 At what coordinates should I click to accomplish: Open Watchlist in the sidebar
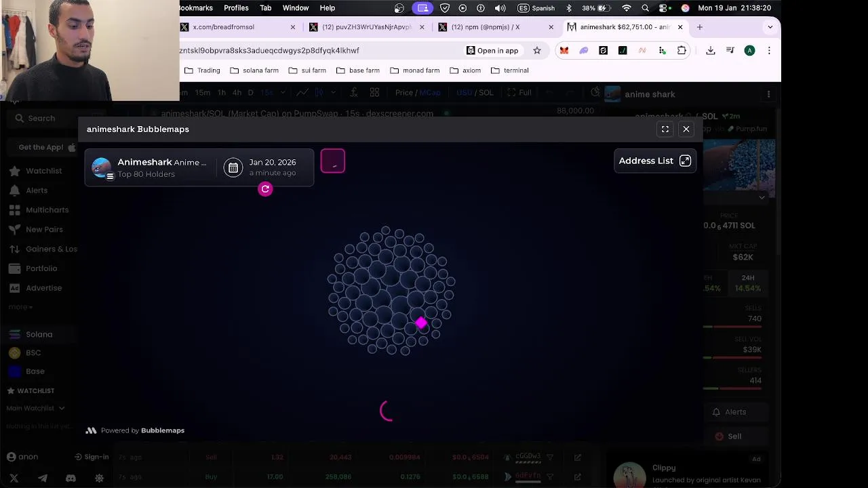click(36, 171)
